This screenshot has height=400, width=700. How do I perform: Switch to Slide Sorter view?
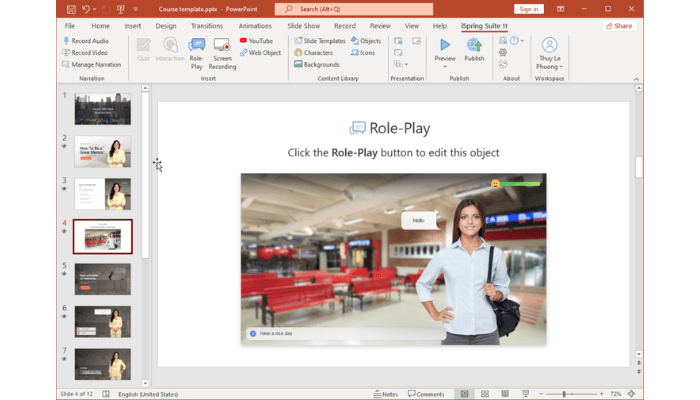[x=485, y=394]
